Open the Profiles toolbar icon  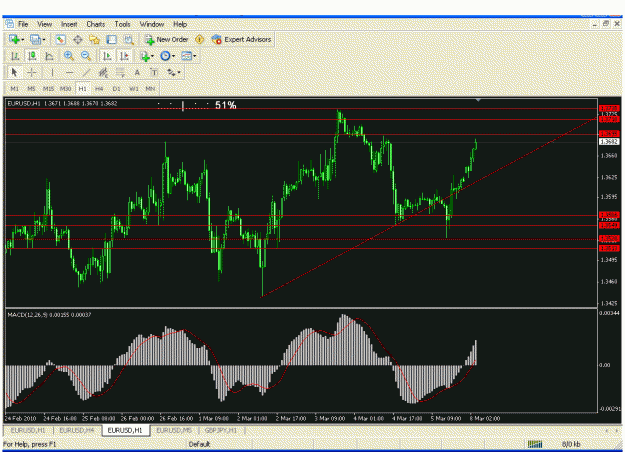click(35, 39)
